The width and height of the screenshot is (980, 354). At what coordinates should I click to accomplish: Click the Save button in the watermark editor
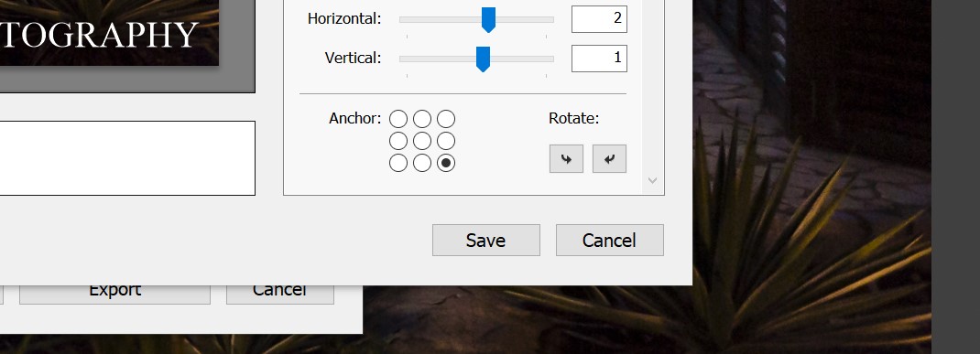486,241
